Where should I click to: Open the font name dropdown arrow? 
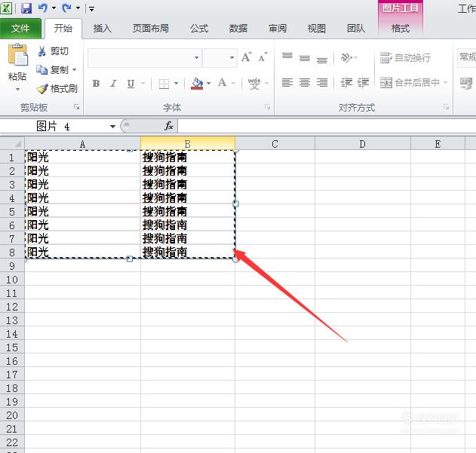tap(196, 57)
